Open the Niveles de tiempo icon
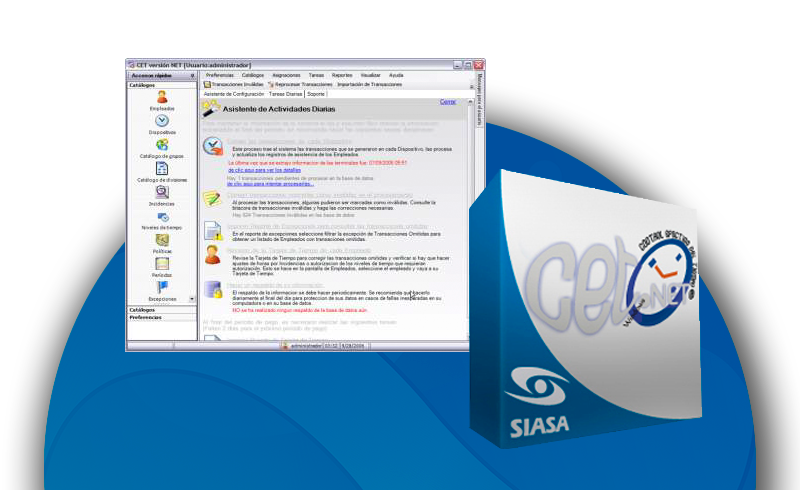 pos(162,217)
